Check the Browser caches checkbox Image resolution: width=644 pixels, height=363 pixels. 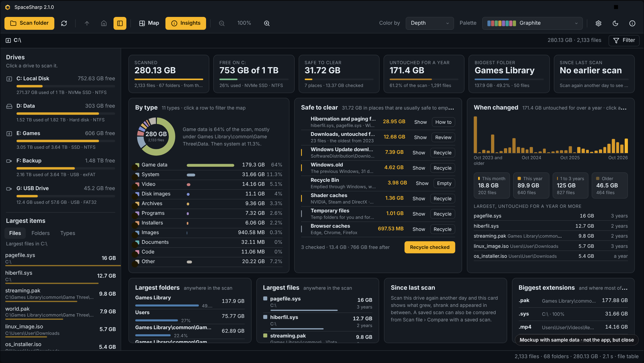pos(301,229)
